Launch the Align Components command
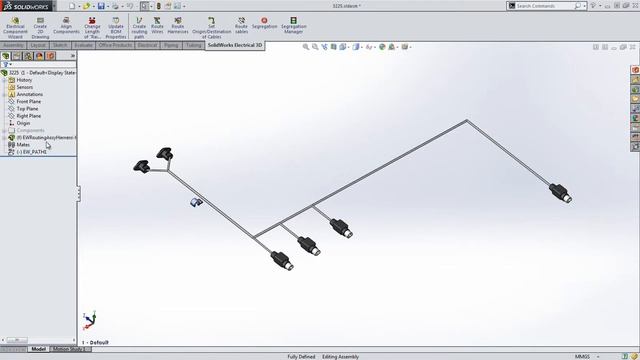 pos(66,25)
